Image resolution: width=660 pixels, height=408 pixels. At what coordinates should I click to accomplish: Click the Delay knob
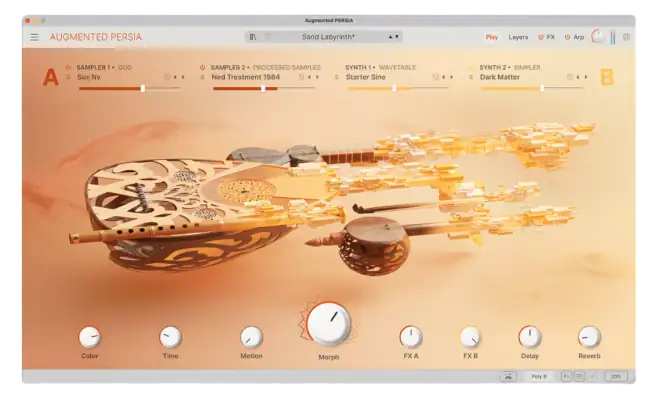530,337
